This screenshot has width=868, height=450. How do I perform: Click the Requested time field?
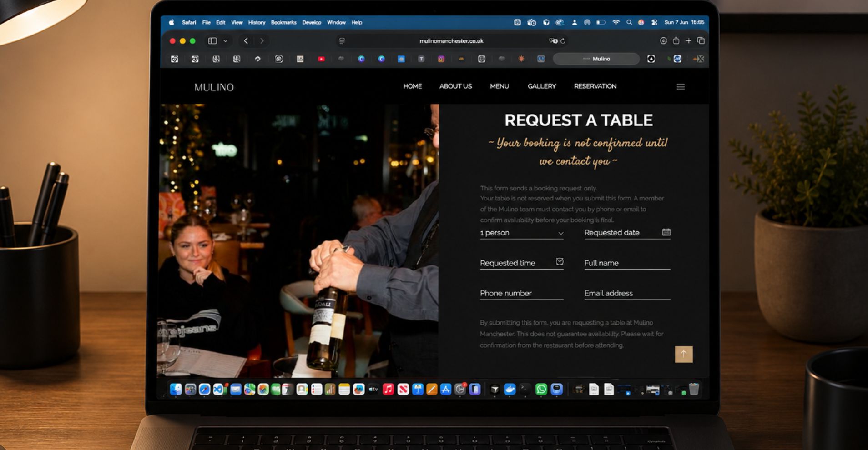(x=522, y=263)
